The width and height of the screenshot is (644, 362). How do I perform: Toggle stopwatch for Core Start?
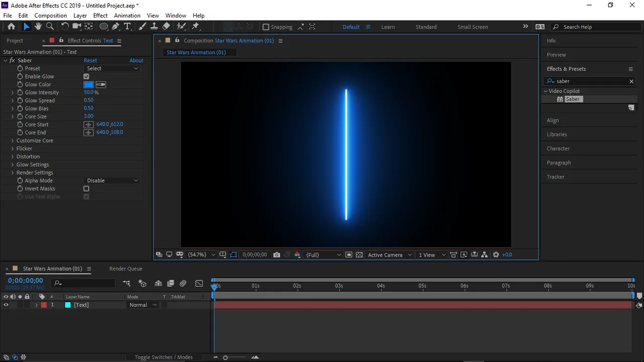coord(20,125)
